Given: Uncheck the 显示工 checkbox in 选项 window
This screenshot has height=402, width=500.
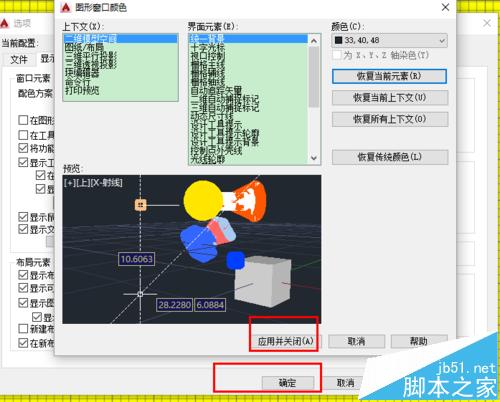Looking at the screenshot, I should click(x=23, y=163).
